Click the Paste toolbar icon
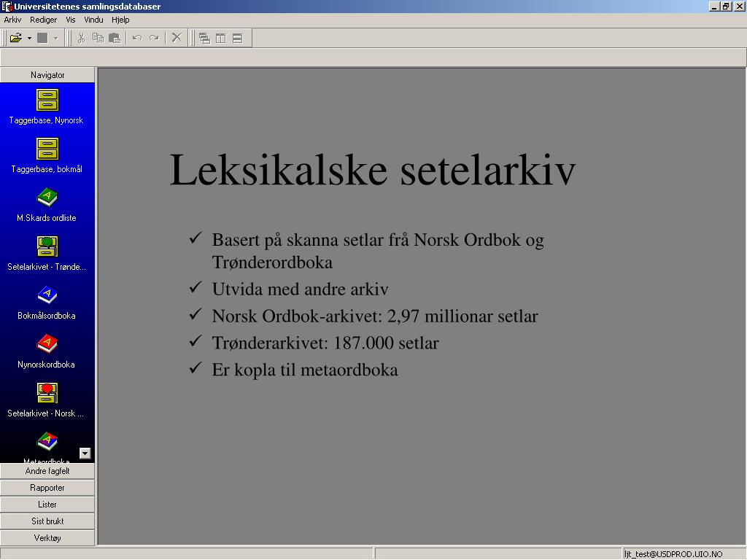Screen dimensions: 747x560 click(x=115, y=38)
